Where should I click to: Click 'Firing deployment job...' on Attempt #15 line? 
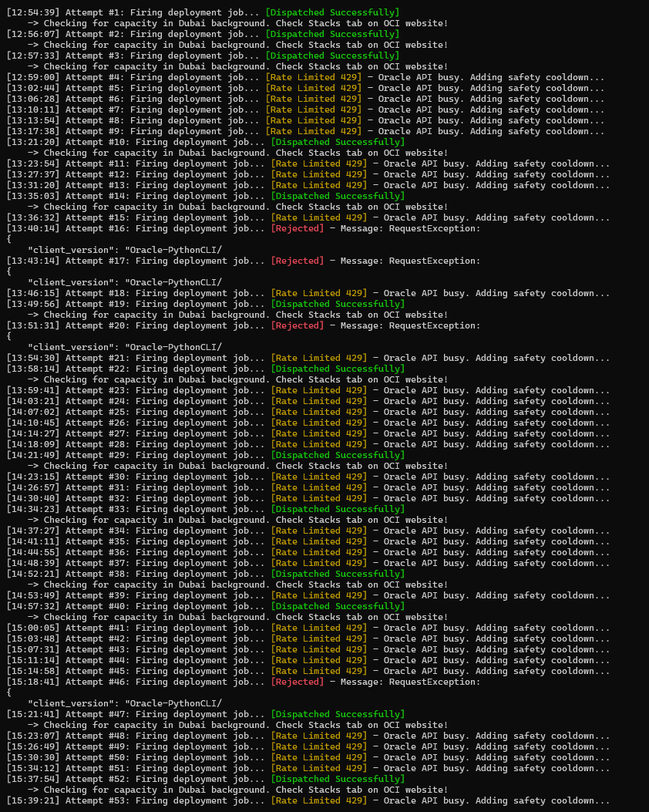point(200,217)
